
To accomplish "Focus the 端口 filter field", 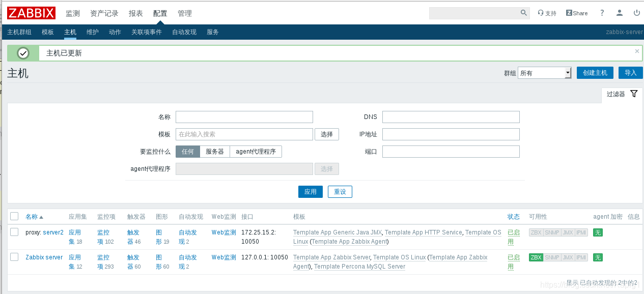I will [451, 152].
